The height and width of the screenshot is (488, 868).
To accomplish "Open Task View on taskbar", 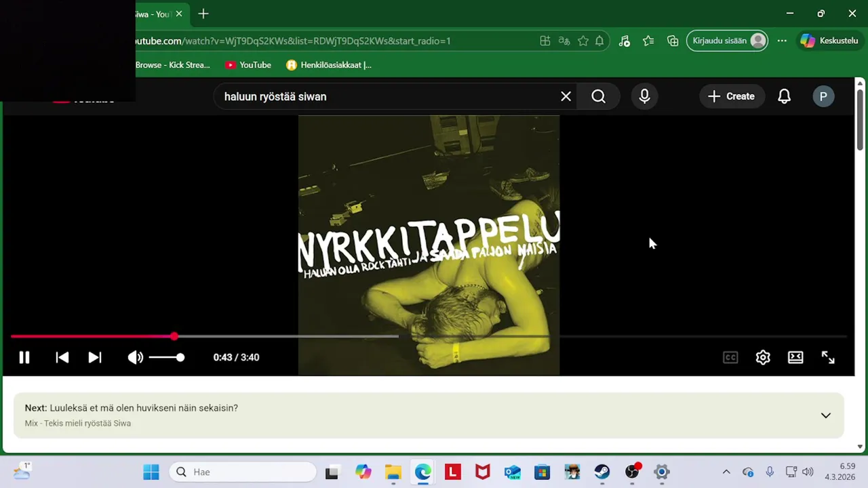I will click(x=332, y=472).
